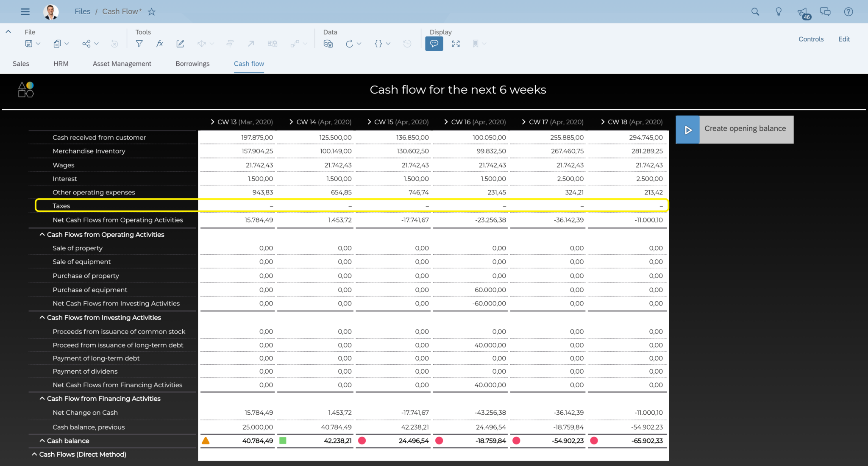Image resolution: width=868 pixels, height=466 pixels.
Task: Open the share icon dropdown arrow
Action: pyautogui.click(x=97, y=44)
